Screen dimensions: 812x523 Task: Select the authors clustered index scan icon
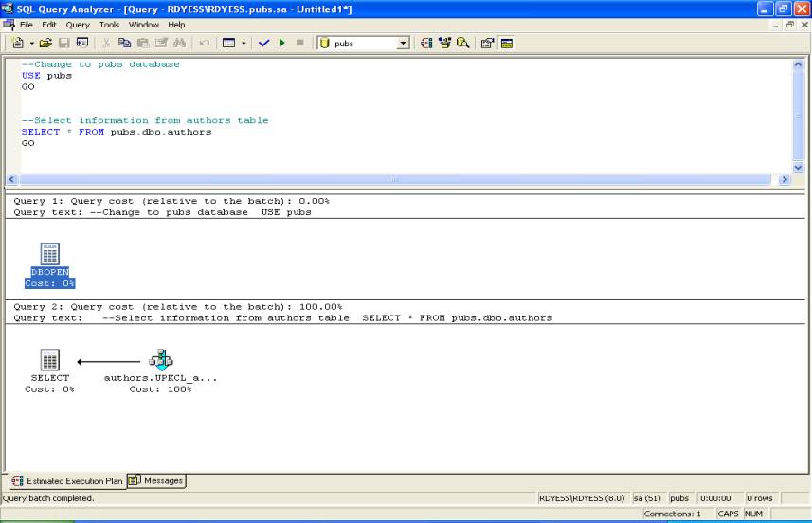(161, 359)
